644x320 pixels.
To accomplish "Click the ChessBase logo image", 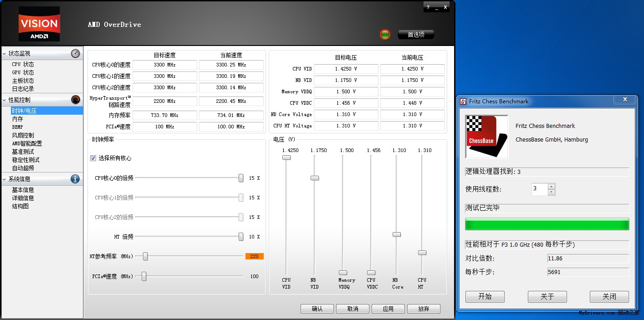I will [486, 137].
